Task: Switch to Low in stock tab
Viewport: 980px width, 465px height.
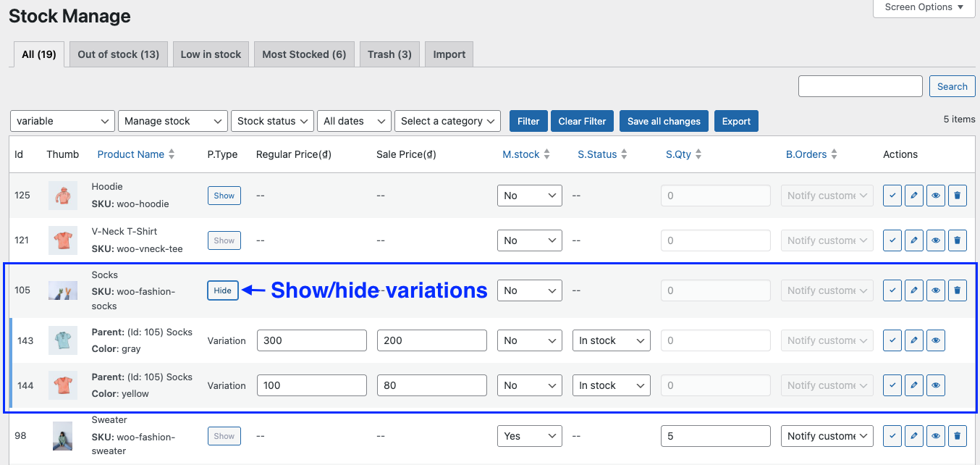Action: [x=211, y=54]
